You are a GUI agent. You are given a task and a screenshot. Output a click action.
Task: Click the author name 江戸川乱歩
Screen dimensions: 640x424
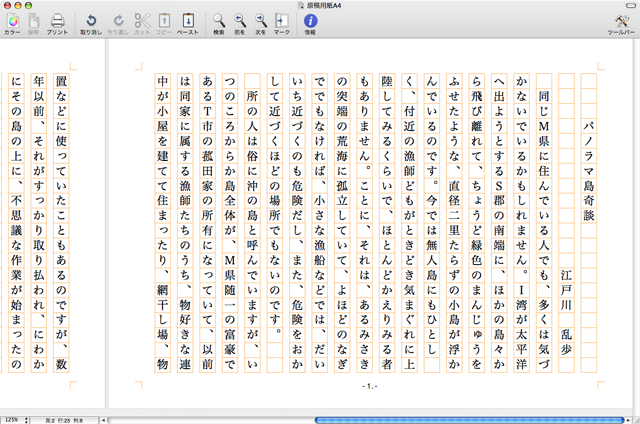566,312
